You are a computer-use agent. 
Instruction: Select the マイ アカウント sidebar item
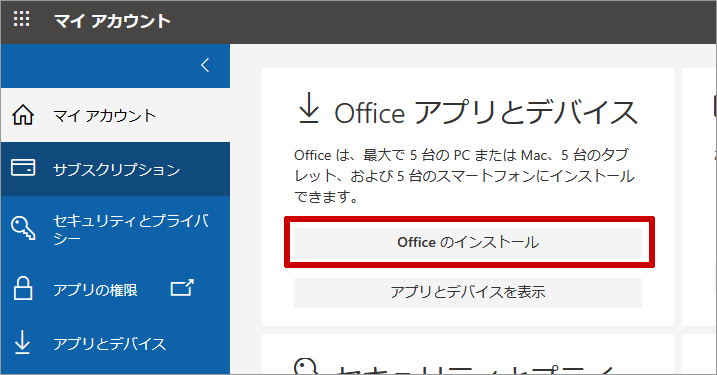[x=115, y=115]
